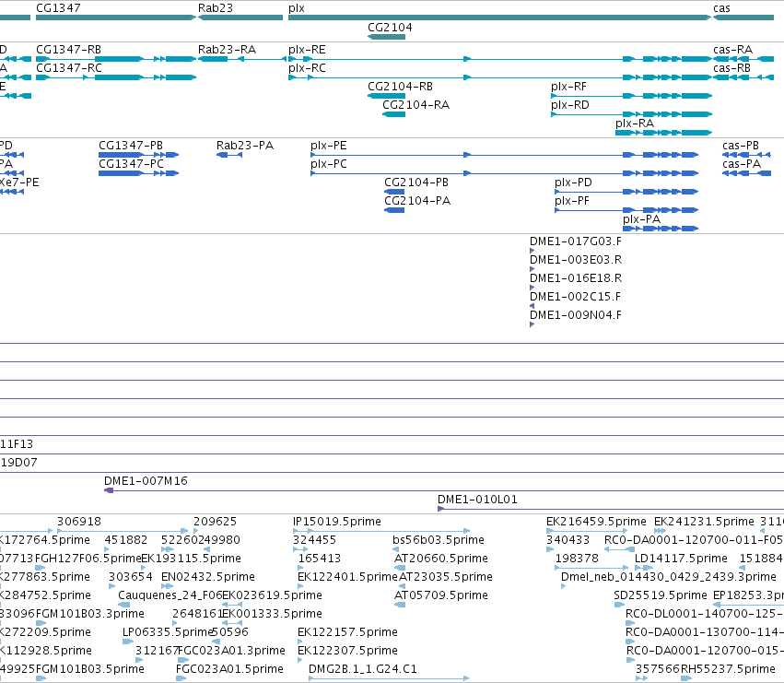
Task: Select EST 165413
Action: [x=300, y=568]
